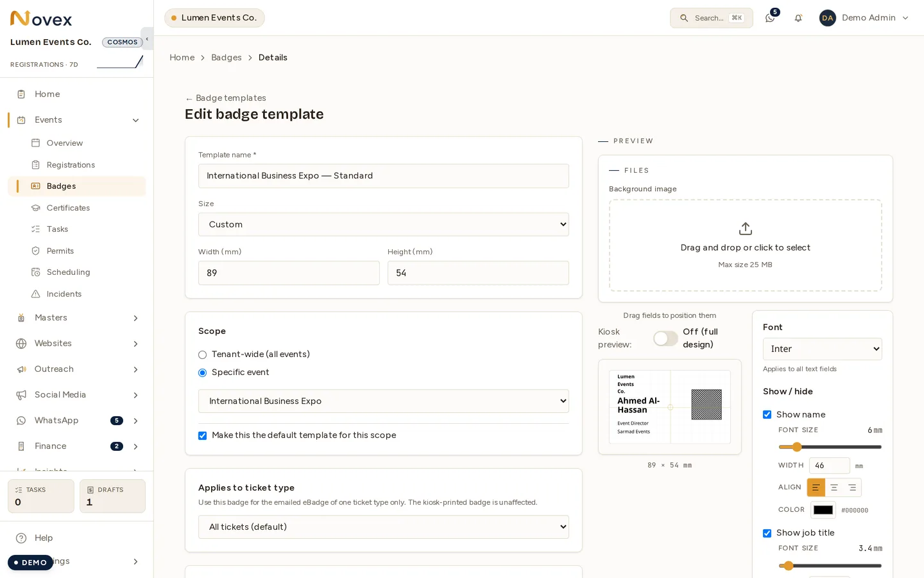
Task: Click the Outreach megaphone icon
Action: pos(21,369)
